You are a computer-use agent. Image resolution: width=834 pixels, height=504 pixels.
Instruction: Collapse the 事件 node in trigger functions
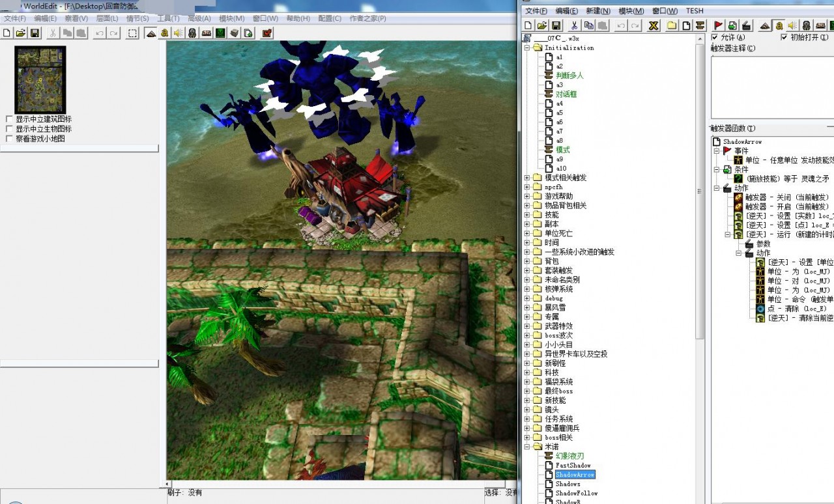[717, 151]
